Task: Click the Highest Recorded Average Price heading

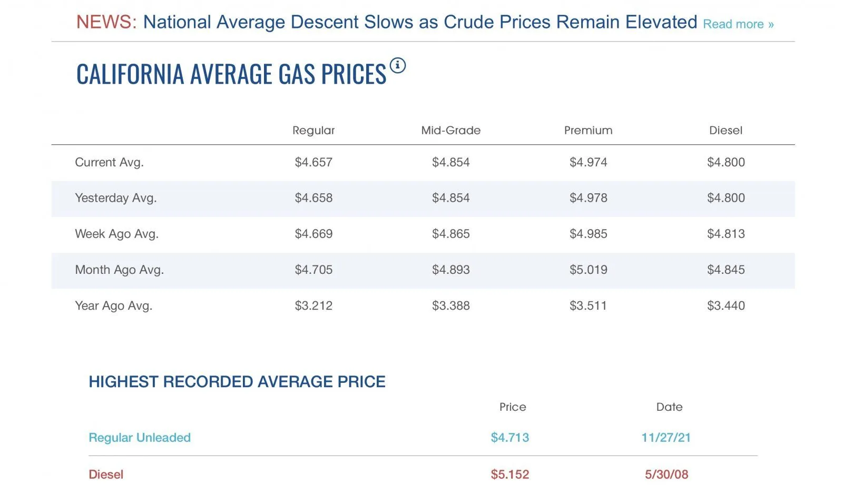Action: point(237,382)
